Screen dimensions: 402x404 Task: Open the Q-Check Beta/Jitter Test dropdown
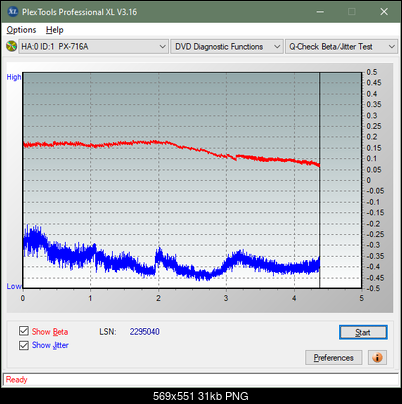(341, 47)
